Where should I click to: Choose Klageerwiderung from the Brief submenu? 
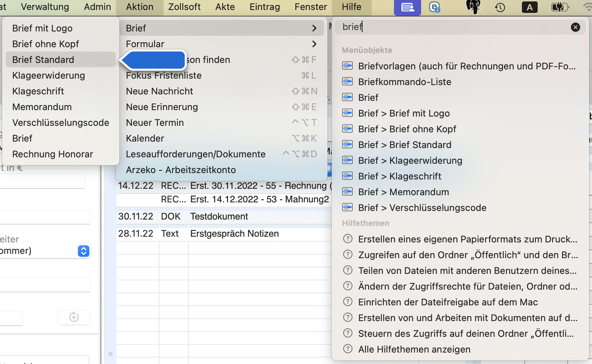(x=61, y=75)
